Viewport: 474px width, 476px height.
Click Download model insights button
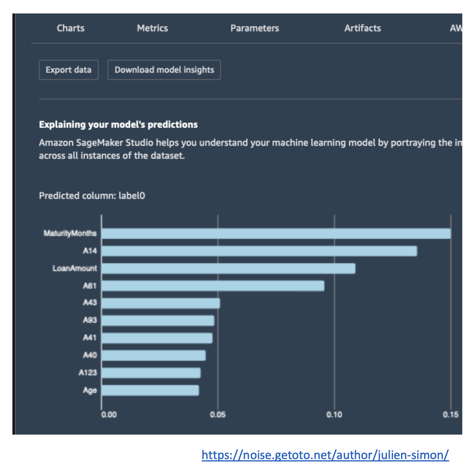164,70
